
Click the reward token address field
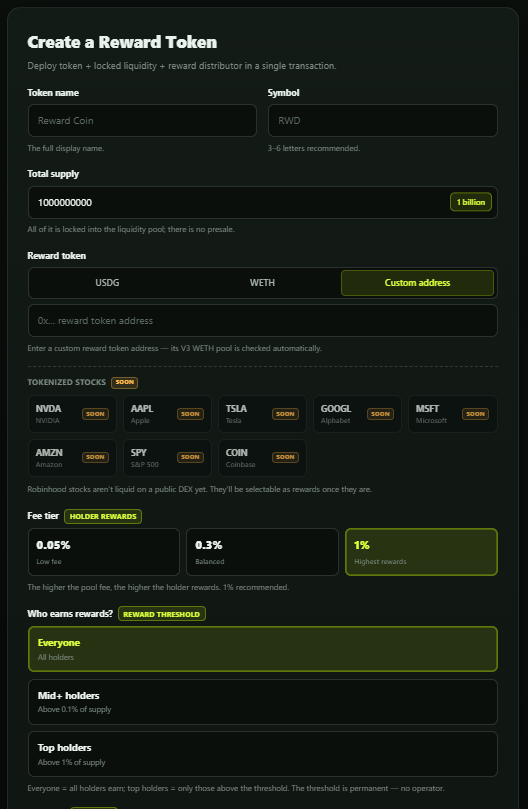click(x=263, y=320)
